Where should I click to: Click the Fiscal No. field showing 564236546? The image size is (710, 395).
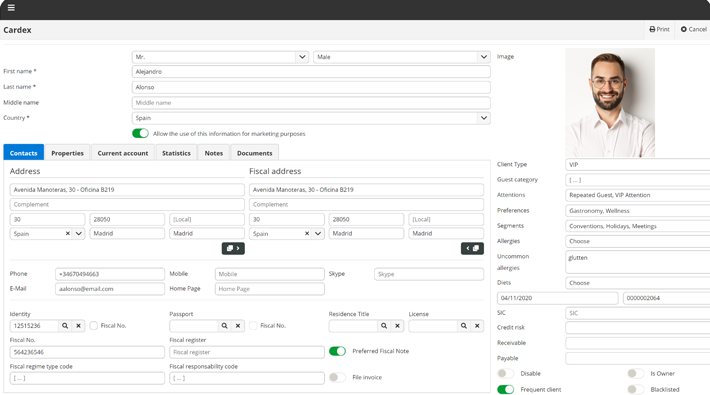pyautogui.click(x=87, y=352)
